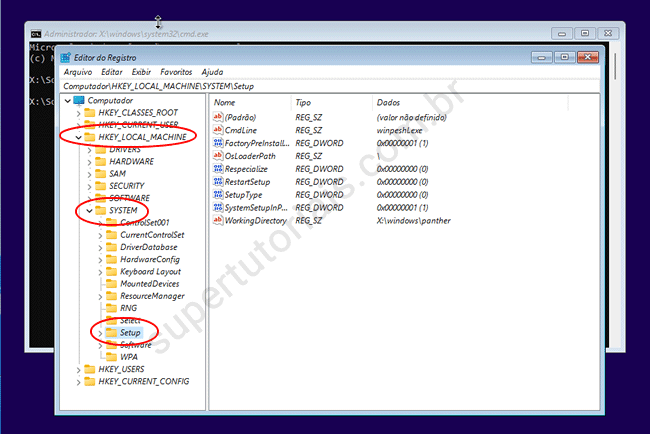Screen dimensions: 650x434
Task: Expand the HKEY_USERS tree node
Action: coord(78,369)
